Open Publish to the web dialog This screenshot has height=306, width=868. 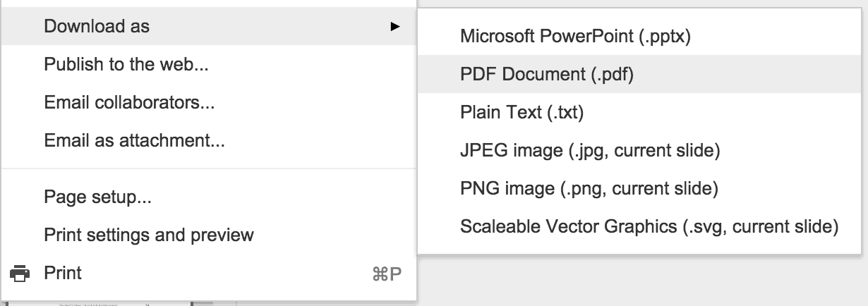pyautogui.click(x=208, y=65)
